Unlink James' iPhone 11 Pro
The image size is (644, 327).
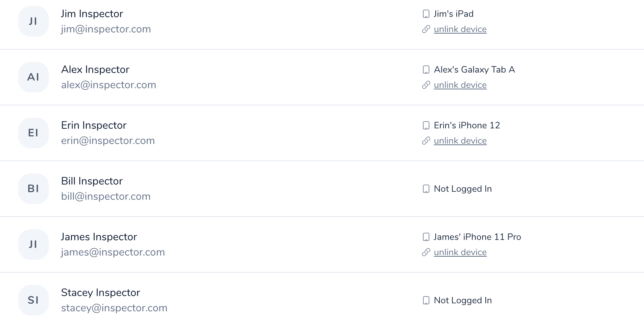(x=460, y=253)
